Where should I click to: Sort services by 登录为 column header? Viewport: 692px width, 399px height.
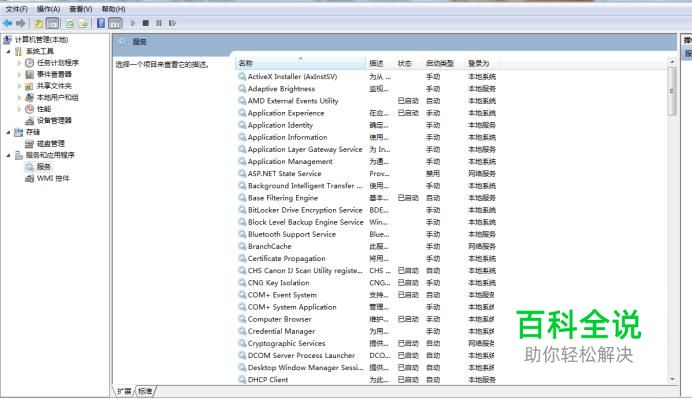[x=481, y=64]
